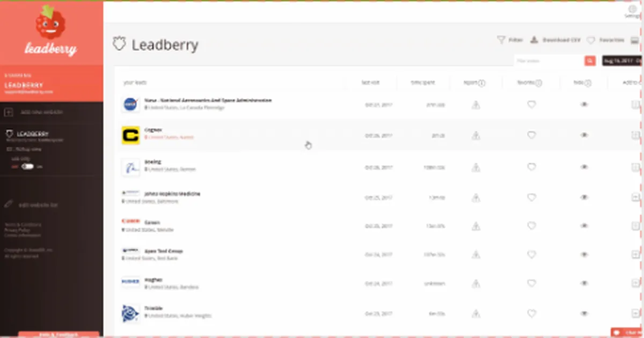The height and width of the screenshot is (338, 644).
Task: Open the date range dropdown
Action: [623, 61]
